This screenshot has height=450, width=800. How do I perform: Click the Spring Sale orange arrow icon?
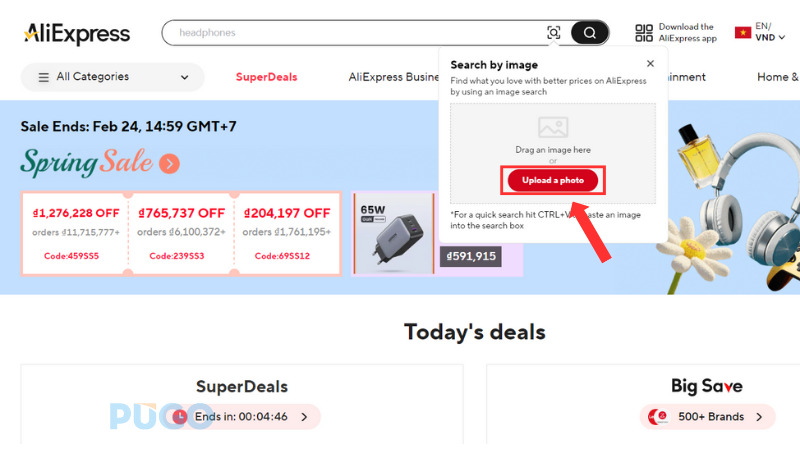coord(169,163)
